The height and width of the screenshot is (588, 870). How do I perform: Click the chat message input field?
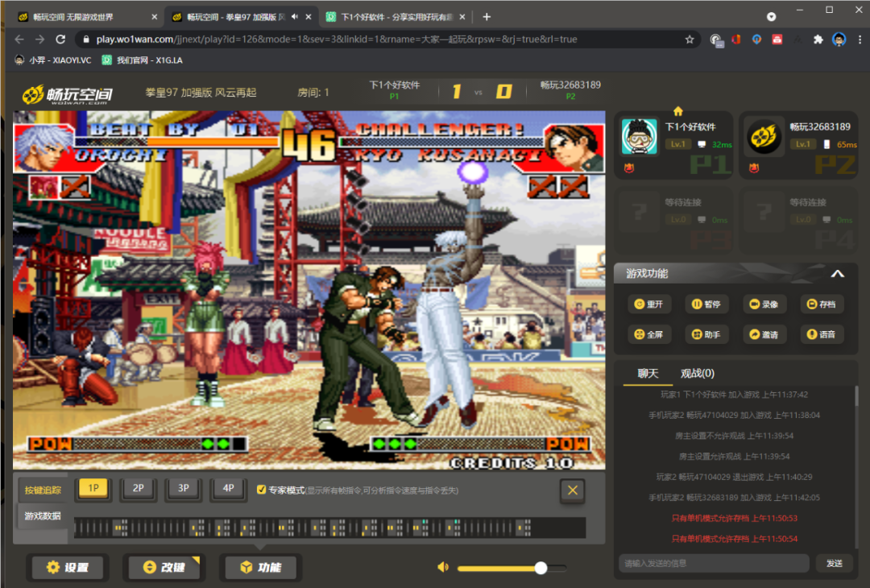click(x=713, y=563)
